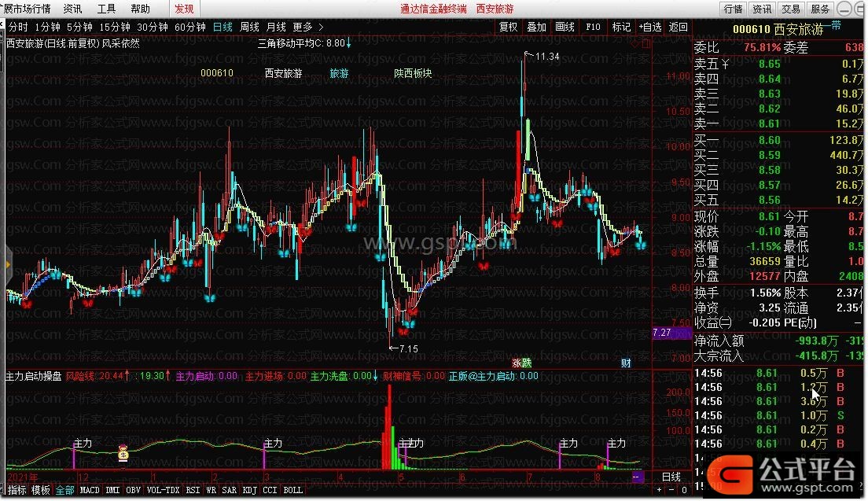Image resolution: width=868 pixels, height=501 pixels.
Task: Switch chart period to 1分钟
Action: click(47, 27)
